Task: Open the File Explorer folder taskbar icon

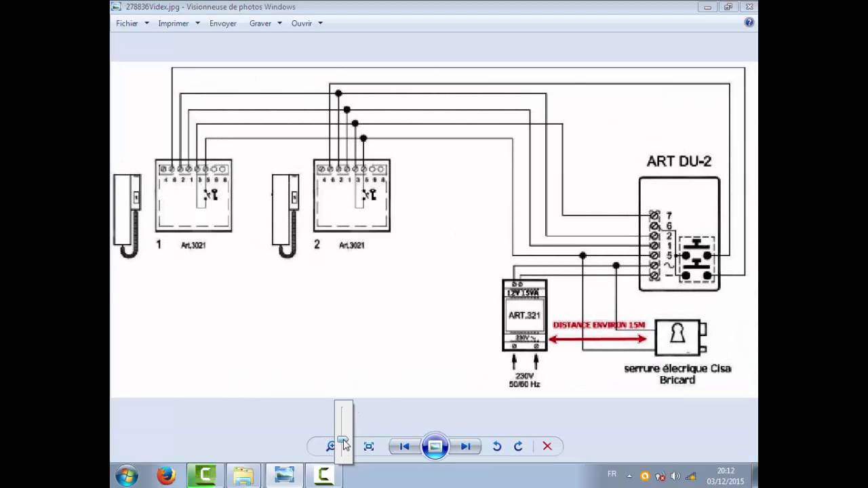Action: click(243, 476)
